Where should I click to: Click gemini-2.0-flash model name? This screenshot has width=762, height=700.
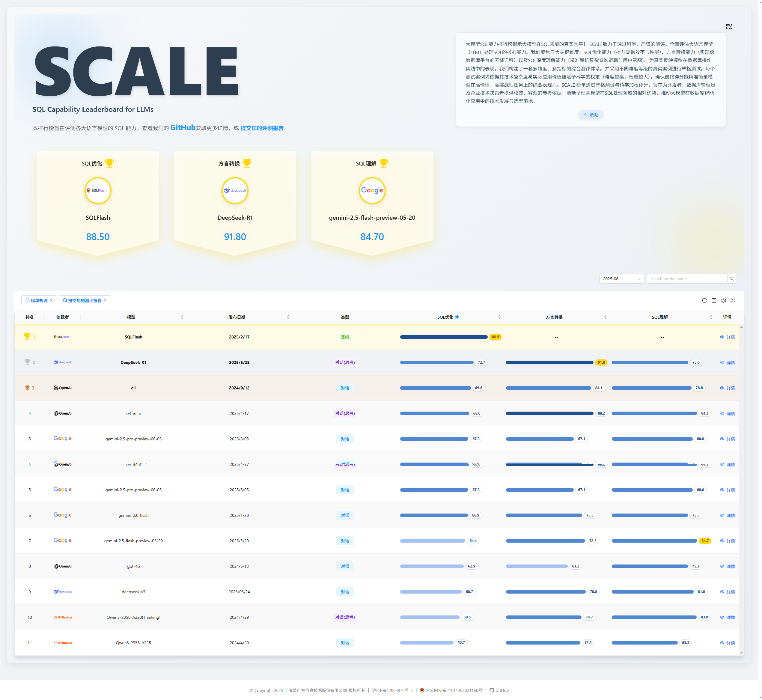(x=133, y=515)
